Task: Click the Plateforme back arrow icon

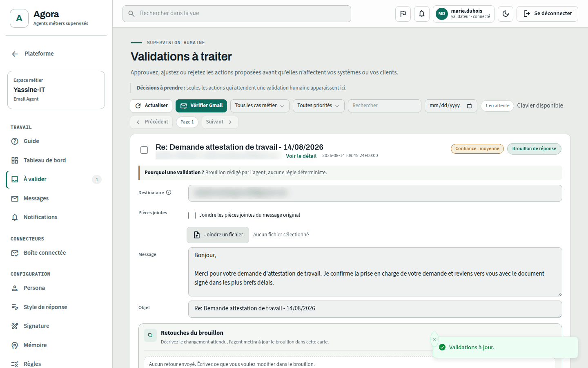Action: [15, 54]
